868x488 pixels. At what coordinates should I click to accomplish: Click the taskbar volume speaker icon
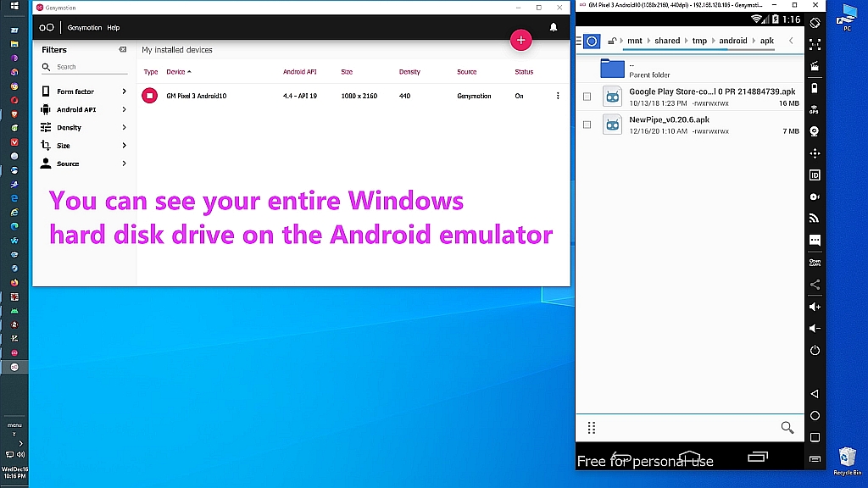pyautogui.click(x=20, y=454)
